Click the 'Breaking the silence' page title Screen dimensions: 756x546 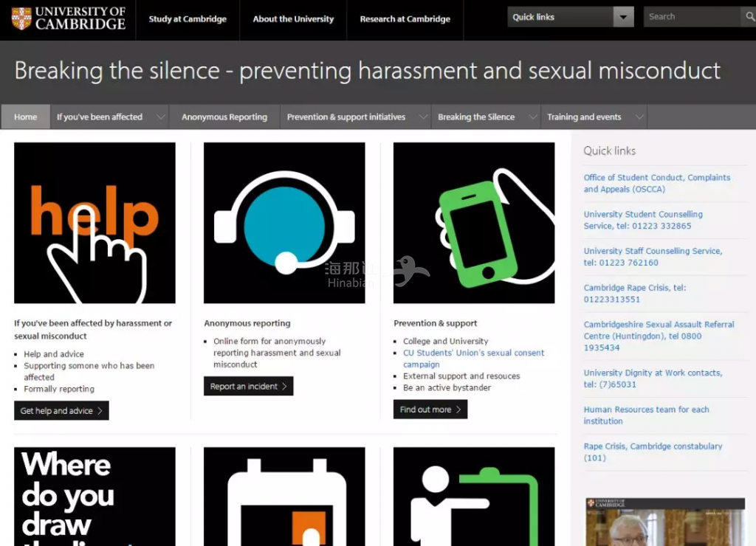click(367, 71)
